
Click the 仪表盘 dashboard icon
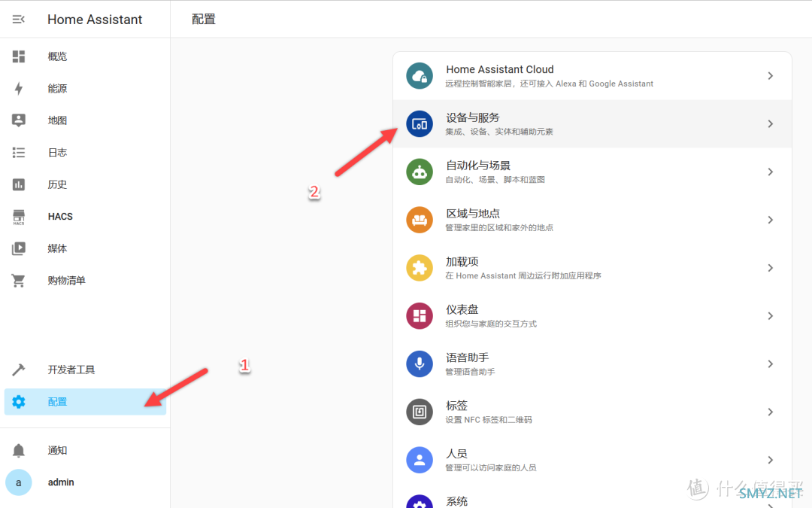(420, 316)
